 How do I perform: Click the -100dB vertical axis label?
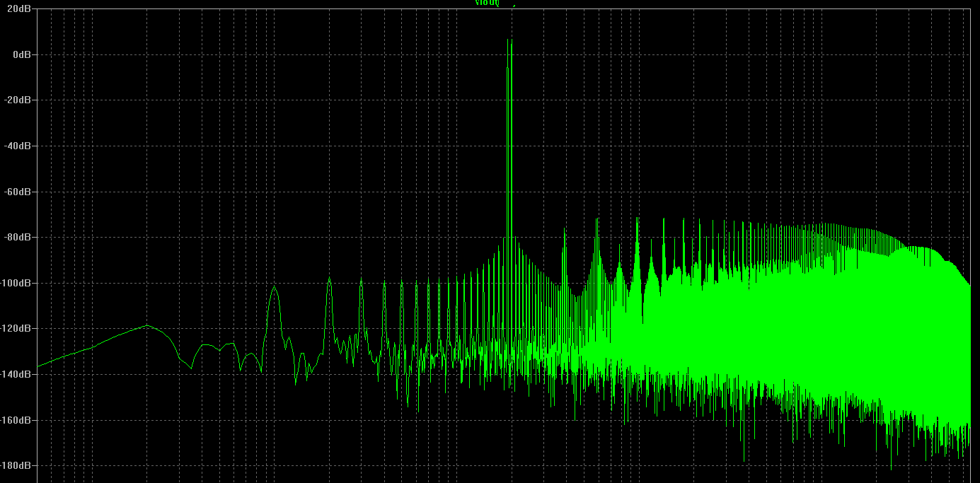(16, 283)
